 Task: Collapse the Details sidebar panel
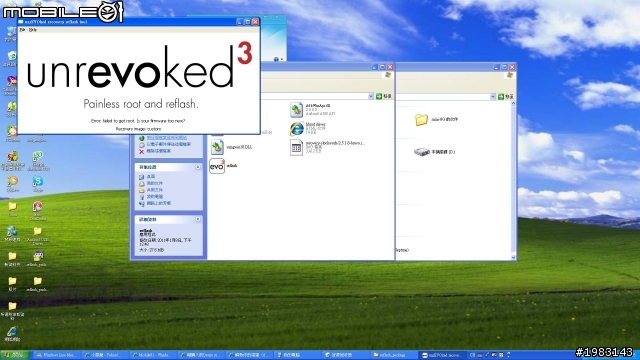[198, 219]
